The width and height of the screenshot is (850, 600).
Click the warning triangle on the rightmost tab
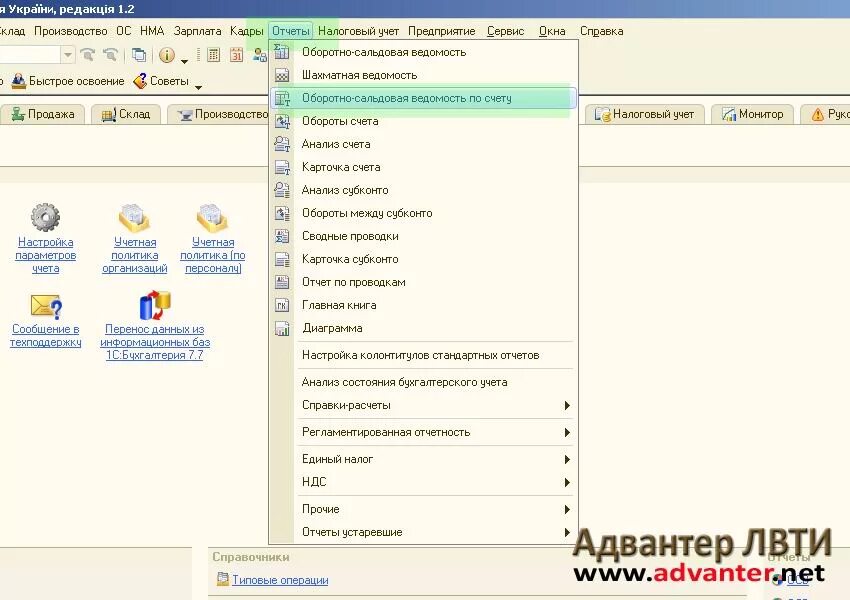tap(818, 114)
